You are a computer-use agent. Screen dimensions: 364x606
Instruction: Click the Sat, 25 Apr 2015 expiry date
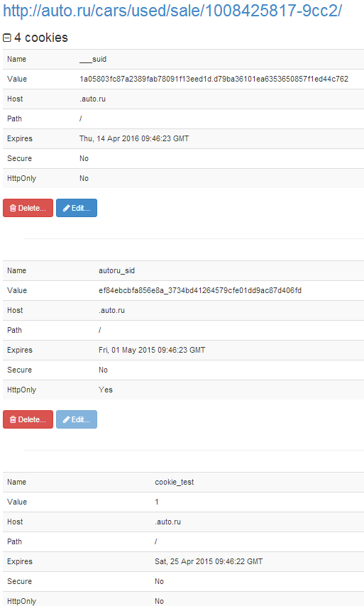point(209,561)
